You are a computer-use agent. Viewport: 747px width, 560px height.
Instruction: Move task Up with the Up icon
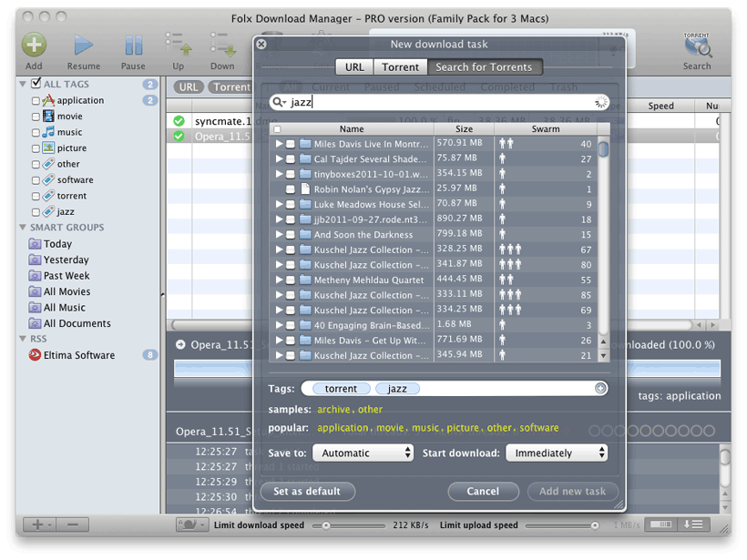179,44
